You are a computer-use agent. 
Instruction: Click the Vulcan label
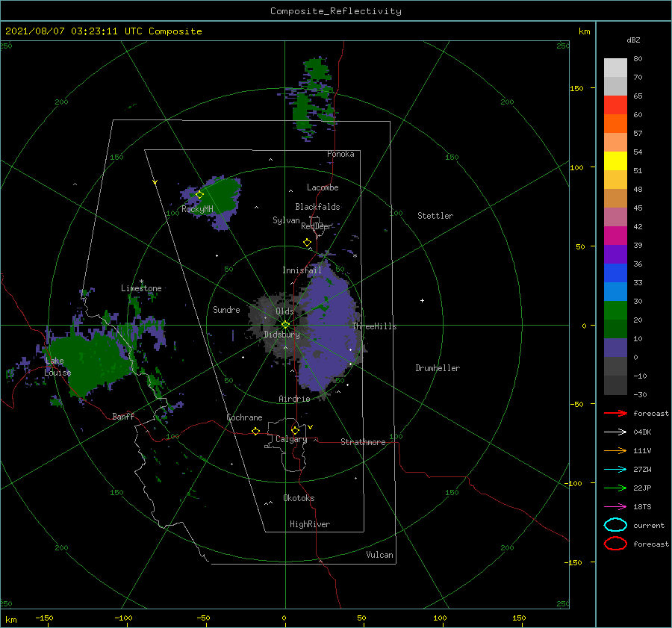(x=380, y=555)
